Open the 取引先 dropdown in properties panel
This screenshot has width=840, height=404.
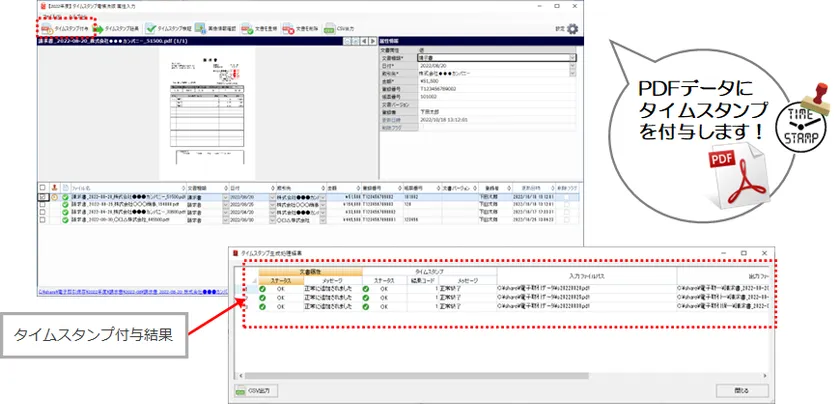click(572, 73)
